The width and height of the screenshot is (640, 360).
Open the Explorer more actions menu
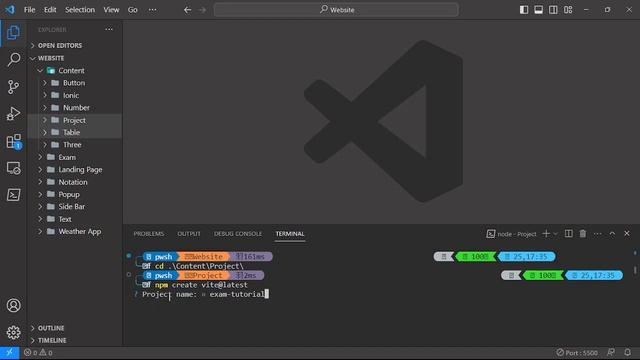pos(109,29)
